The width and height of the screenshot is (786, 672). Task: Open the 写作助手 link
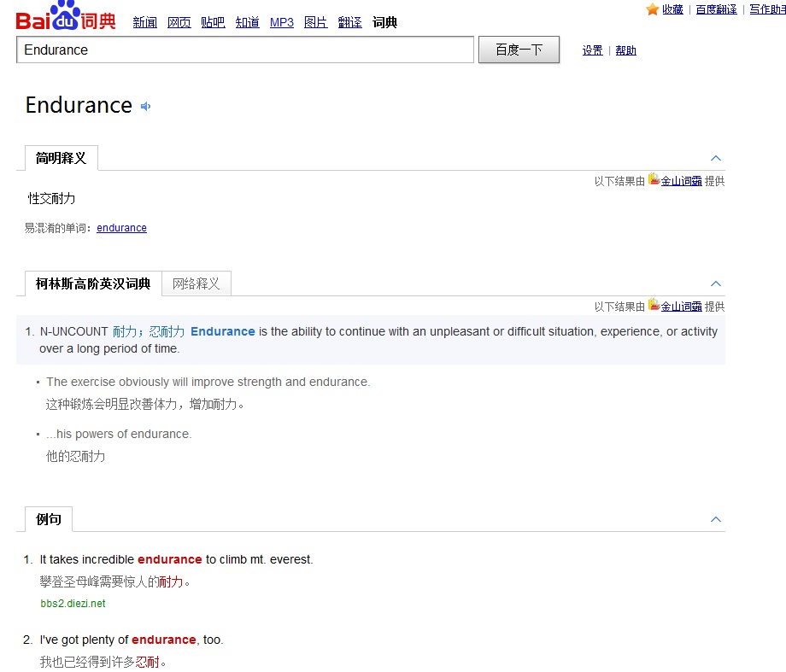(767, 9)
